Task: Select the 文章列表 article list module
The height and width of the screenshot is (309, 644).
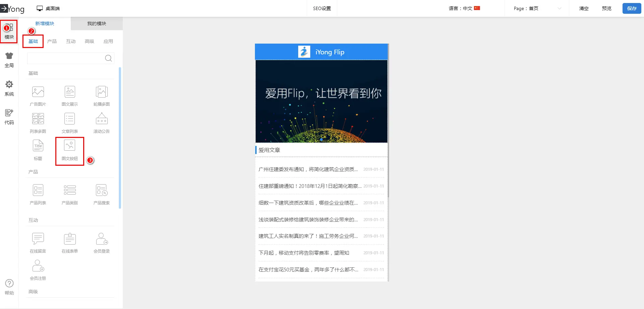Action: click(x=70, y=119)
